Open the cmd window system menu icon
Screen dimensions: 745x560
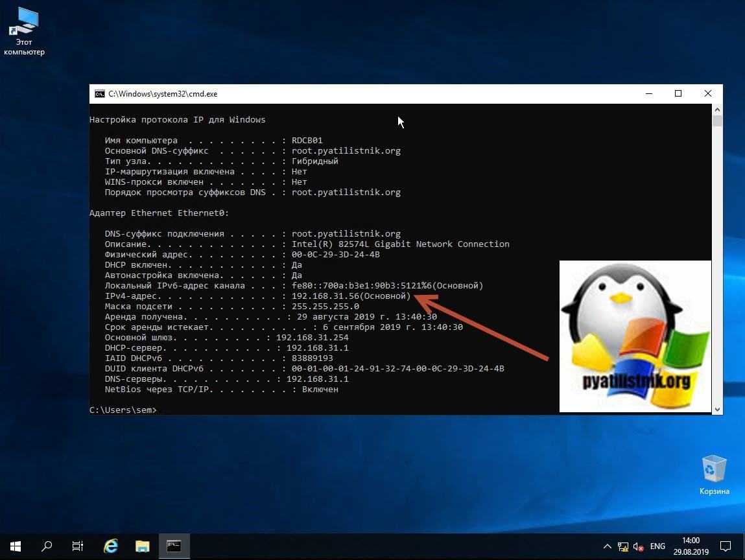tap(99, 94)
